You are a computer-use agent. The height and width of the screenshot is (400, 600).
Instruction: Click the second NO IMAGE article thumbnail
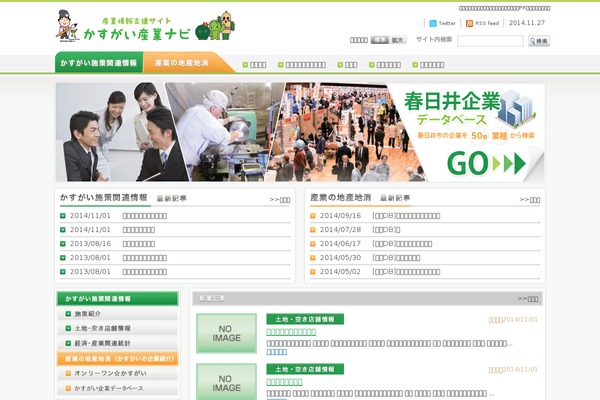(x=227, y=382)
